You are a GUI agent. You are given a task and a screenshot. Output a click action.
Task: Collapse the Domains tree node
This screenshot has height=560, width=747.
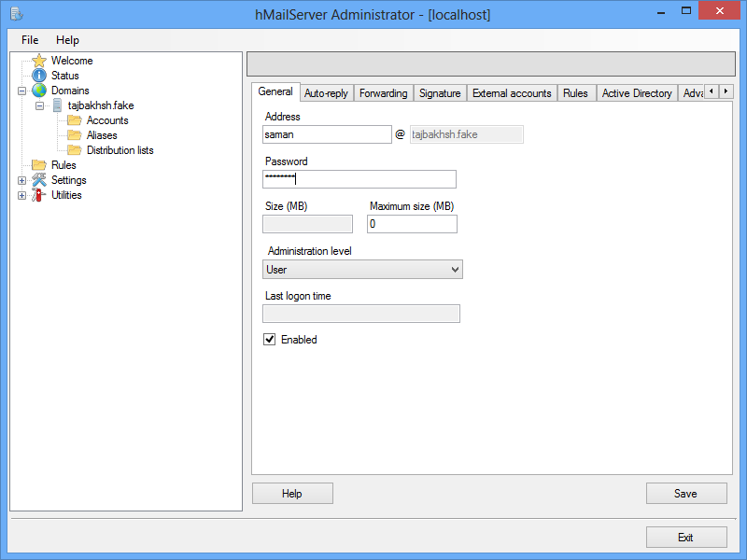[x=21, y=91]
